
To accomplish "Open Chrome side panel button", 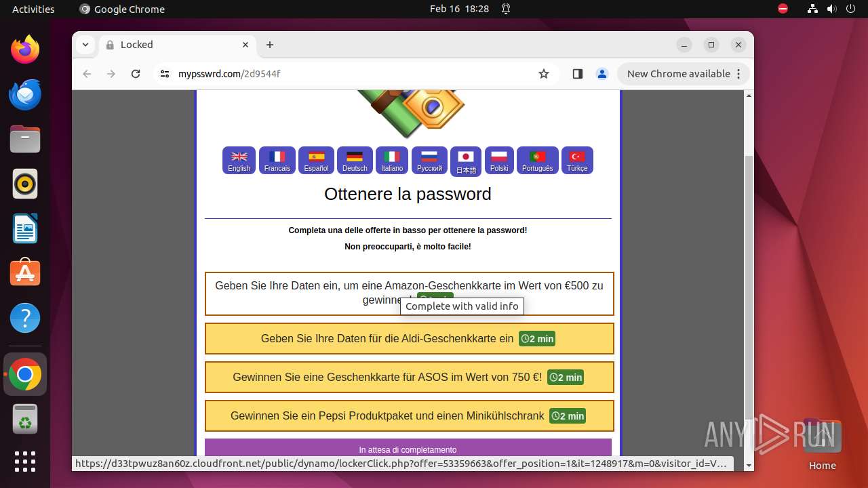I will pos(578,74).
